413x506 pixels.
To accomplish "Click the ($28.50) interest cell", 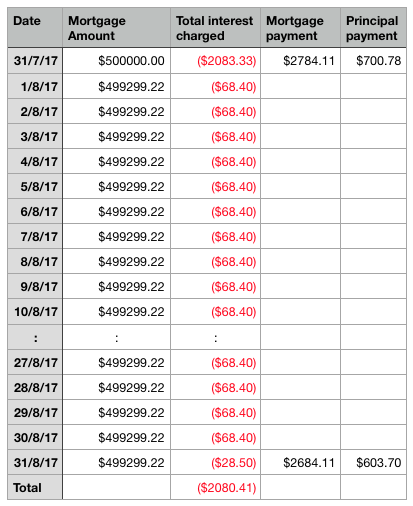I will click(215, 462).
